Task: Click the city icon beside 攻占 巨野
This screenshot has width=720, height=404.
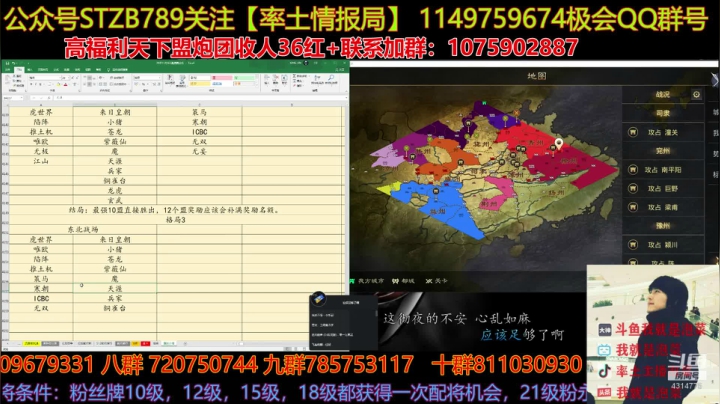Action: [x=633, y=189]
